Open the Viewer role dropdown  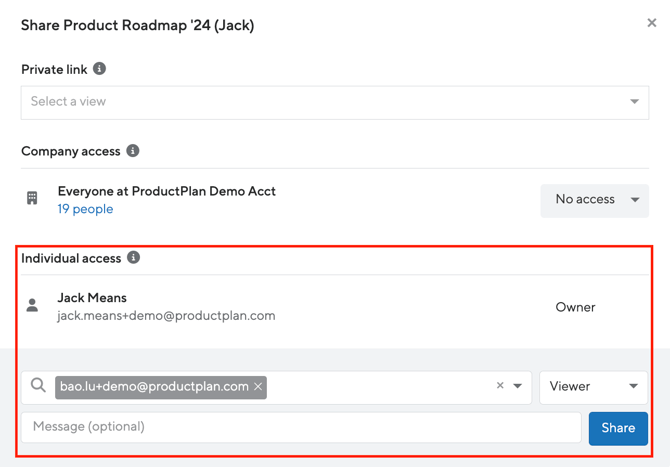tap(593, 387)
